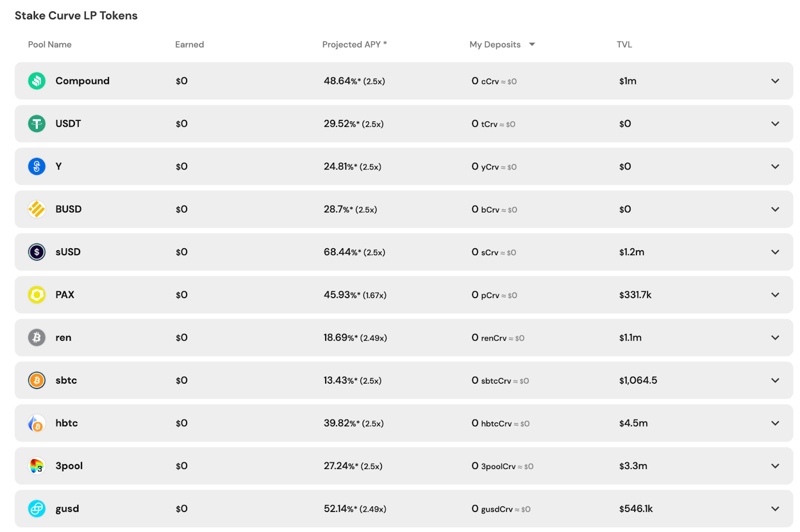800x532 pixels.
Task: Open the 3pool row by its name
Action: (69, 466)
